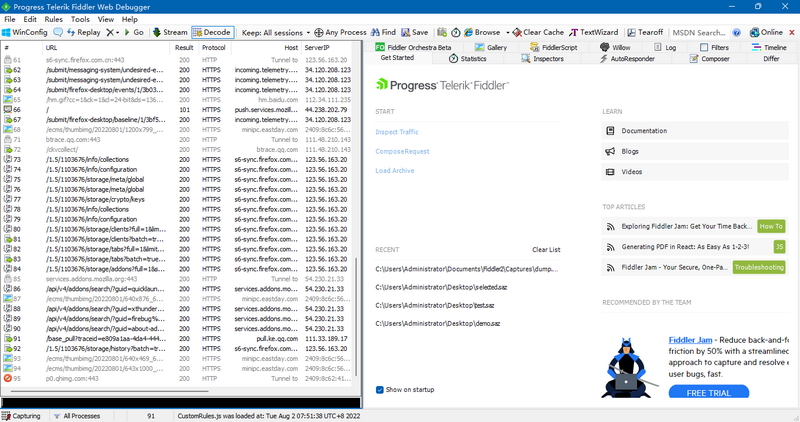Toggle Stream mode in the toolbar

[x=170, y=32]
